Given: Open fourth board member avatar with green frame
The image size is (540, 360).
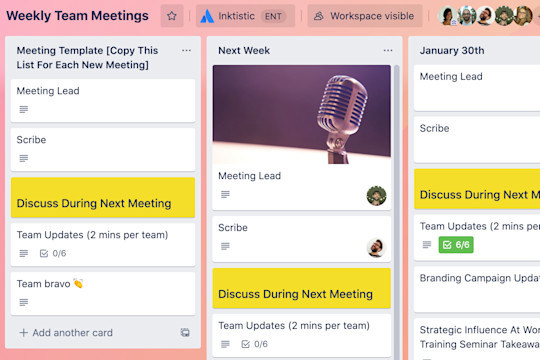Looking at the screenshot, I should (504, 16).
